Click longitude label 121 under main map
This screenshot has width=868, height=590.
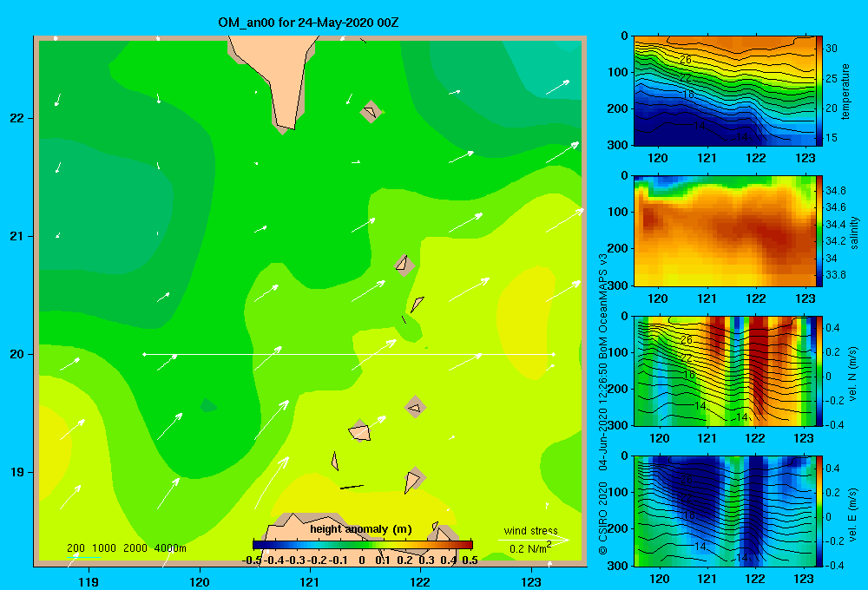click(310, 582)
